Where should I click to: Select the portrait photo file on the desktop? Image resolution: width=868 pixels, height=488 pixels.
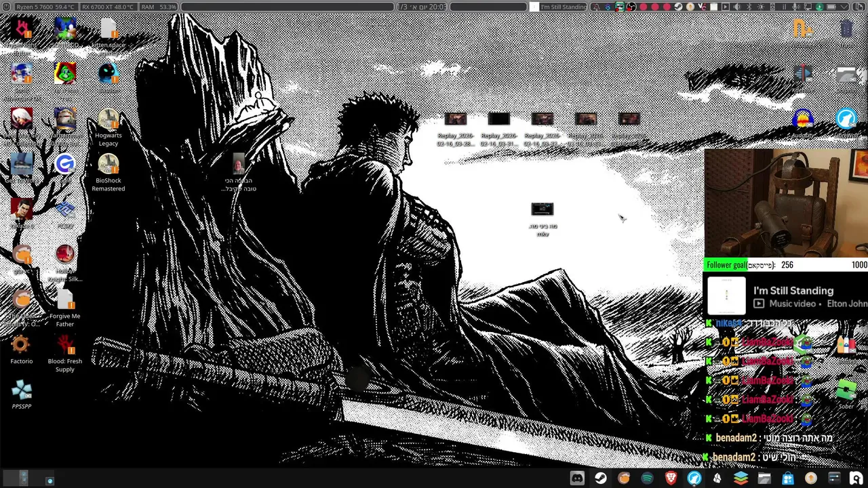239,164
